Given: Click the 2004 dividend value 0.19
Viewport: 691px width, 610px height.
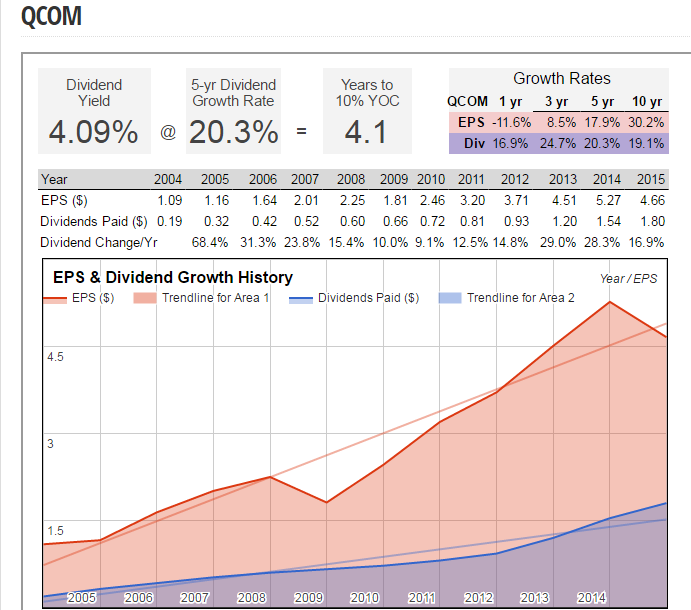Looking at the screenshot, I should pos(170,221).
